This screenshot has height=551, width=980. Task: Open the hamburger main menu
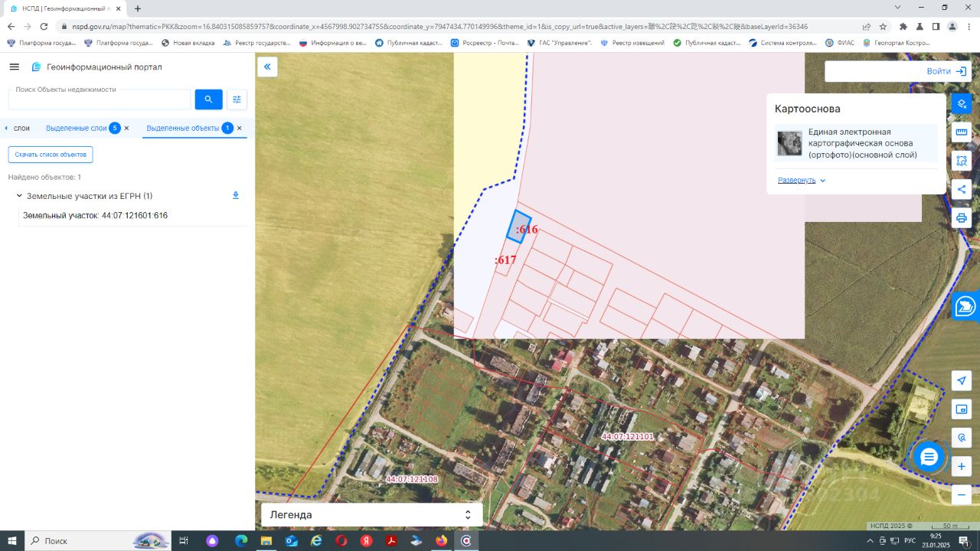[14, 67]
